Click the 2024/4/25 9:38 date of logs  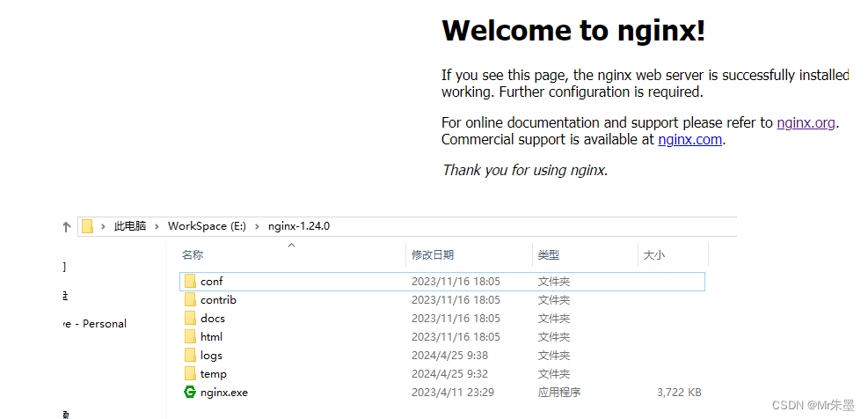[x=449, y=356]
